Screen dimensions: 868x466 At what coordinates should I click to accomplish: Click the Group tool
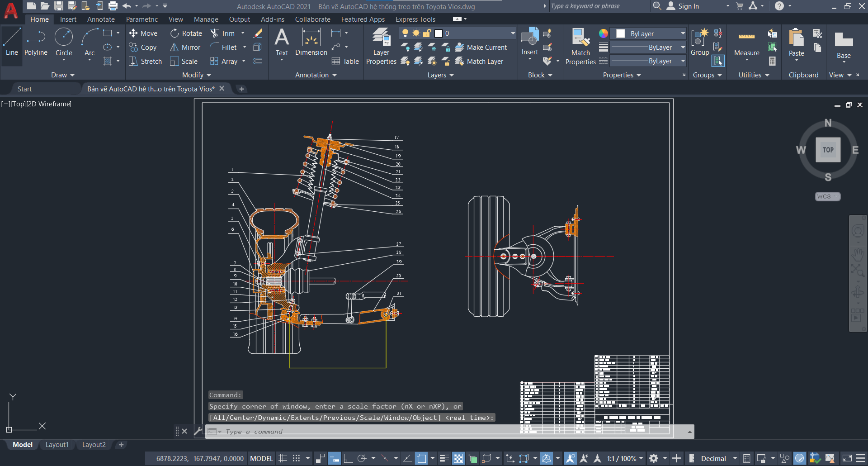point(700,42)
